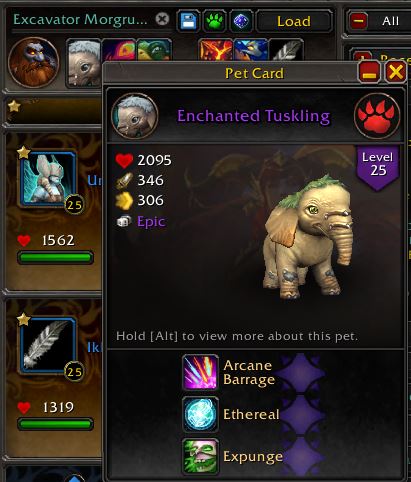Click the star marker on the feather pet
Screen dimensions: 411x482
click(x=23, y=320)
